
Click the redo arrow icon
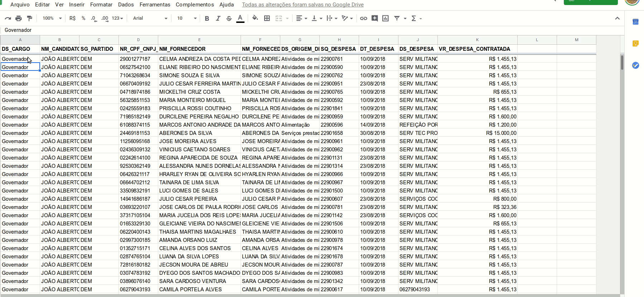pos(8,18)
